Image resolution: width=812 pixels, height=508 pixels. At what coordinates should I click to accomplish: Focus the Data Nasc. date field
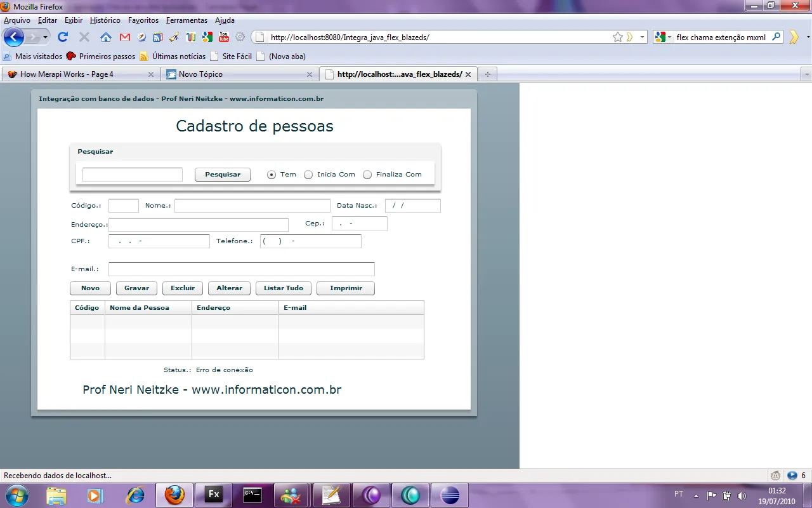pyautogui.click(x=413, y=206)
